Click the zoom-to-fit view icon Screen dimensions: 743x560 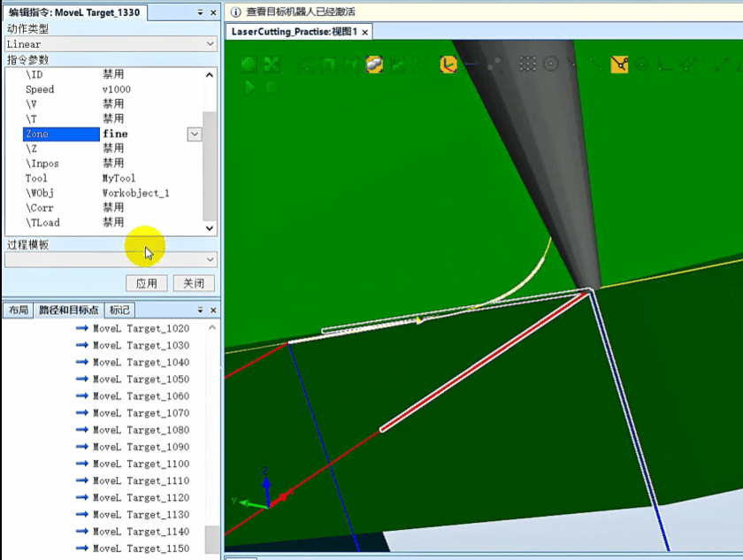point(272,65)
